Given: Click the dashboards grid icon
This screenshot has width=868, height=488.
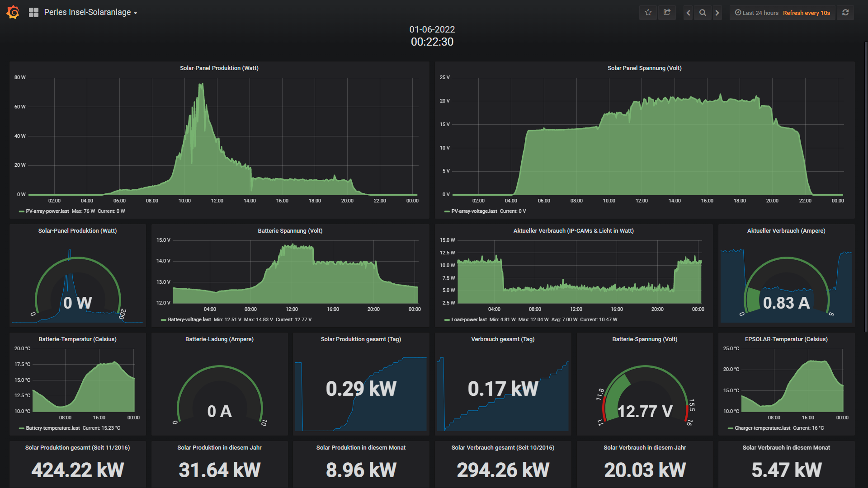Looking at the screenshot, I should pos(33,13).
